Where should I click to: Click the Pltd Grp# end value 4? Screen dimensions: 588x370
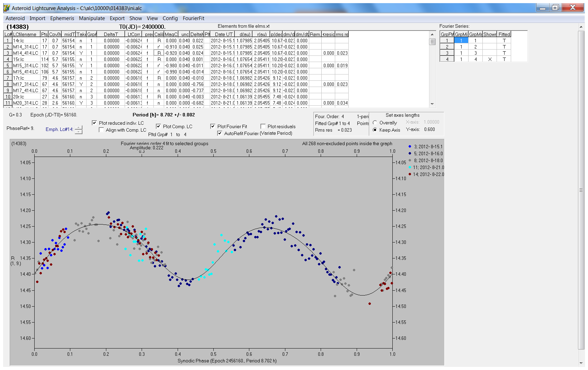point(185,134)
